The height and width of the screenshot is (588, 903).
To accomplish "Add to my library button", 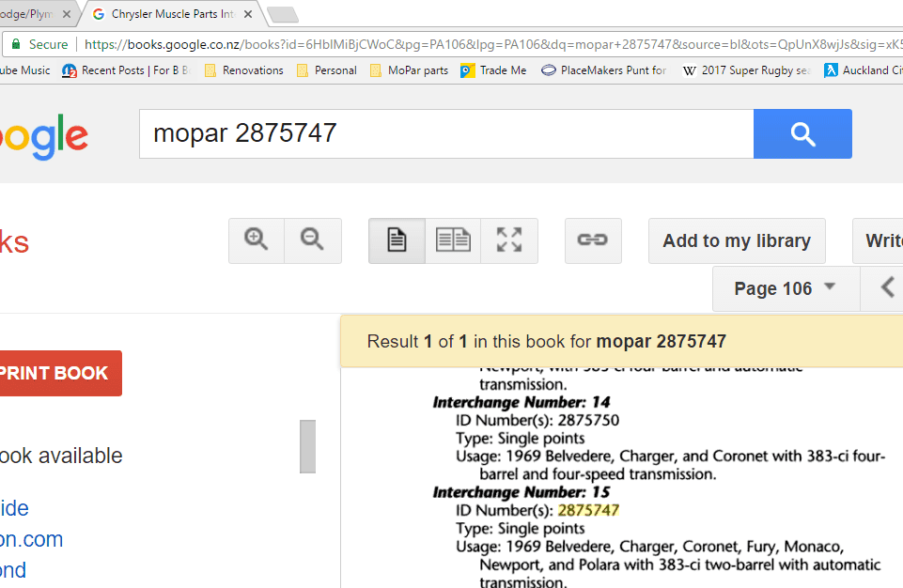I will pos(737,240).
